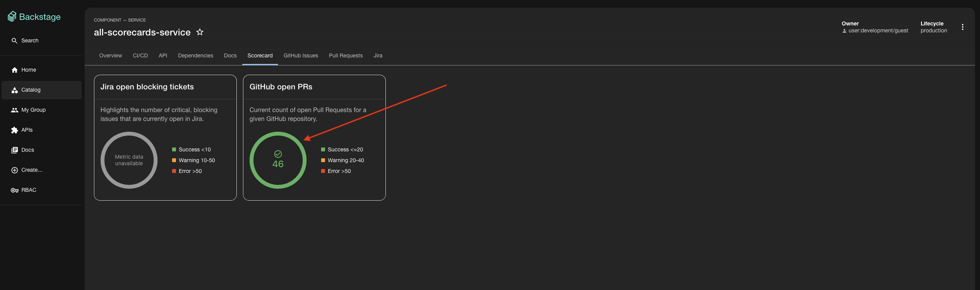Click the "COMPONENT — SERVICE" breadcrumb text
Screen dimensions: 980x290
[x=120, y=20]
